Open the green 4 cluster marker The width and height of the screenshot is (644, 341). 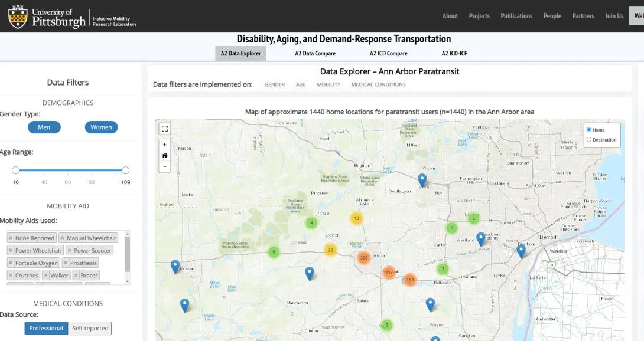(312, 223)
